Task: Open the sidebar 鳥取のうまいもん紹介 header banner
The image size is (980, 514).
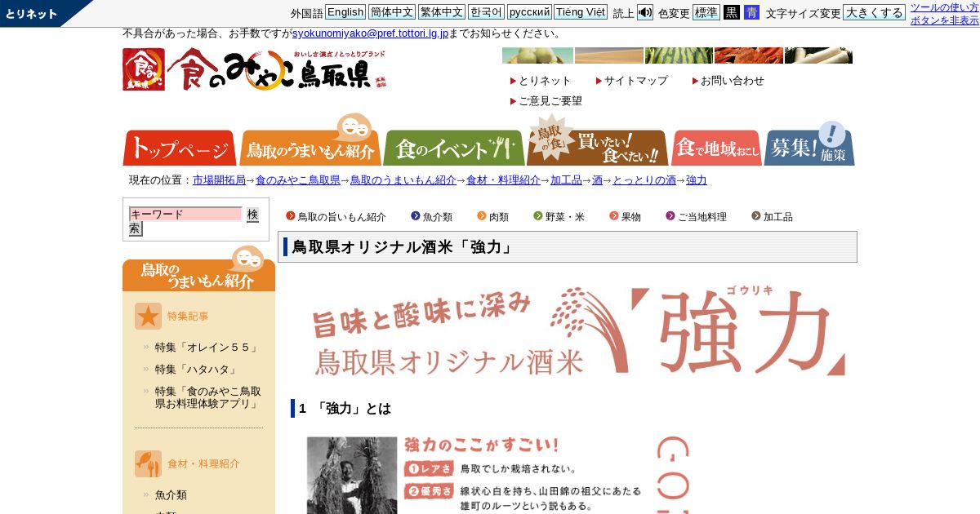Action: click(198, 269)
